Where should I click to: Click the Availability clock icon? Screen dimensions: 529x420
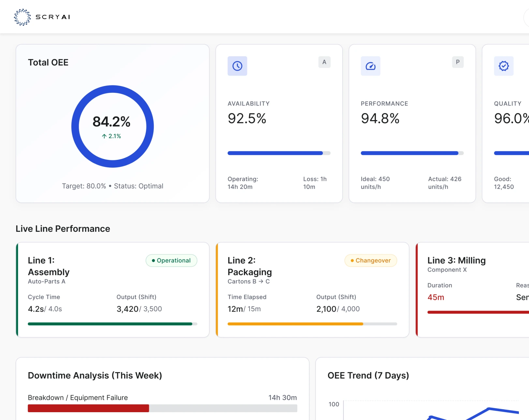click(237, 66)
